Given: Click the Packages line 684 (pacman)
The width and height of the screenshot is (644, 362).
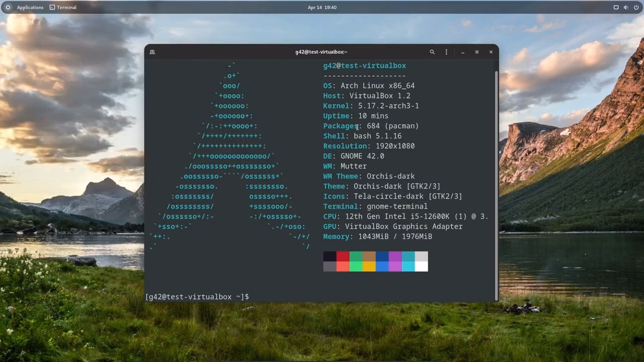Looking at the screenshot, I should tap(371, 126).
